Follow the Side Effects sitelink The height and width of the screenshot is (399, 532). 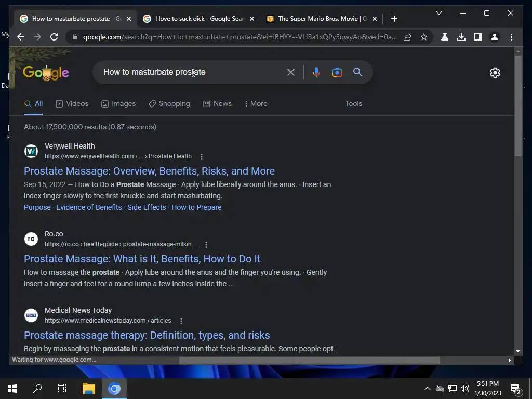tap(147, 207)
